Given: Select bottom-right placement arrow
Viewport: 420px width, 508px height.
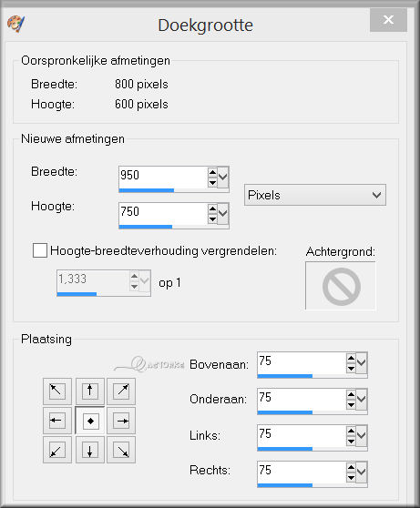Looking at the screenshot, I should click(121, 450).
